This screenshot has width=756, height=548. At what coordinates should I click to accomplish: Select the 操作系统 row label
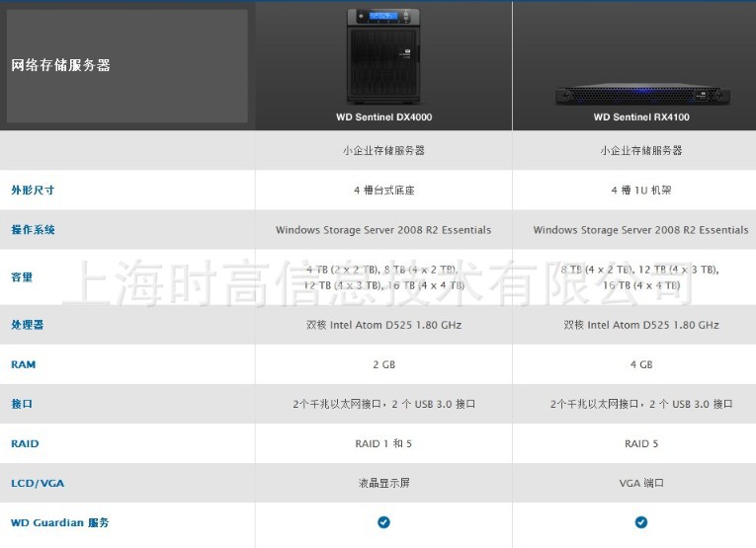pos(33,230)
